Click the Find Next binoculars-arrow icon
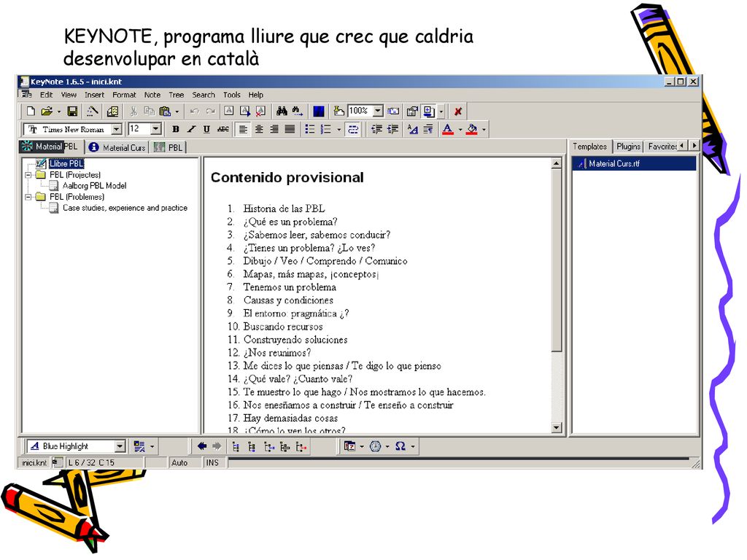Viewport: 747px width, 560px height. tap(298, 112)
